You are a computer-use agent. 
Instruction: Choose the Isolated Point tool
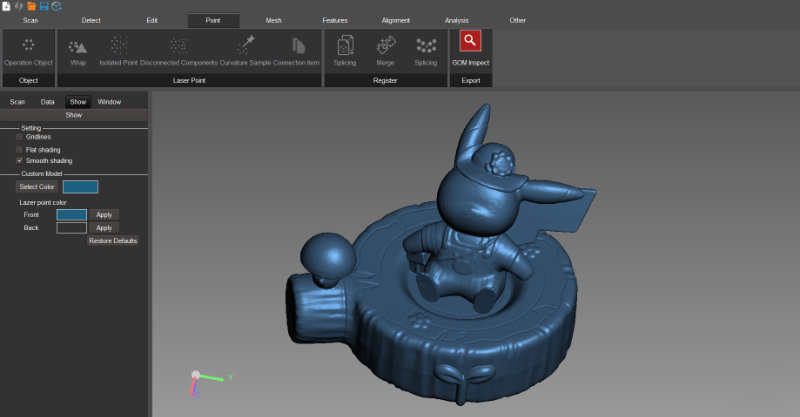coord(118,52)
